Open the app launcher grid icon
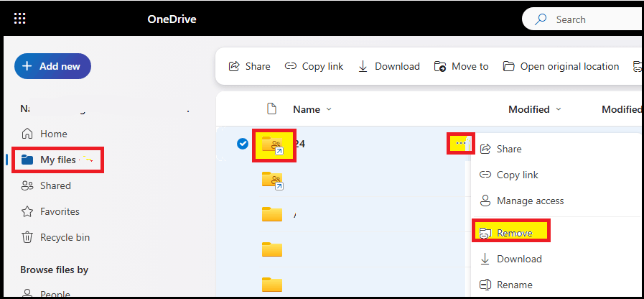 point(19,19)
